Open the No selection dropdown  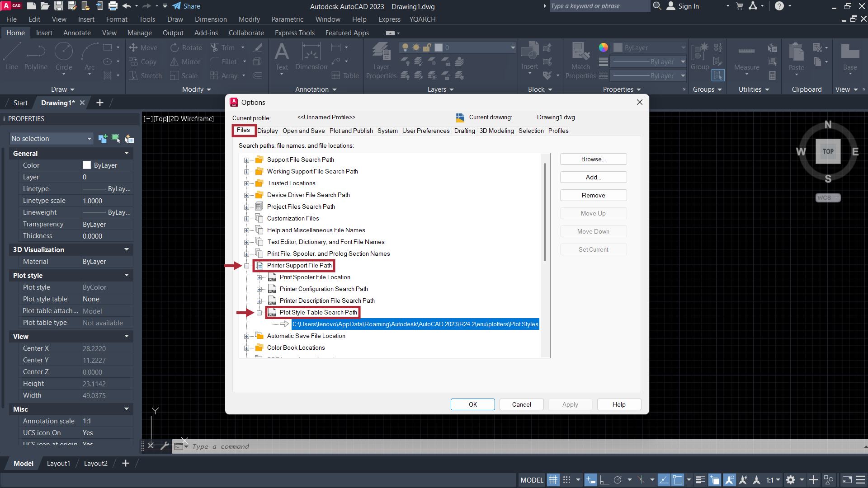point(52,139)
